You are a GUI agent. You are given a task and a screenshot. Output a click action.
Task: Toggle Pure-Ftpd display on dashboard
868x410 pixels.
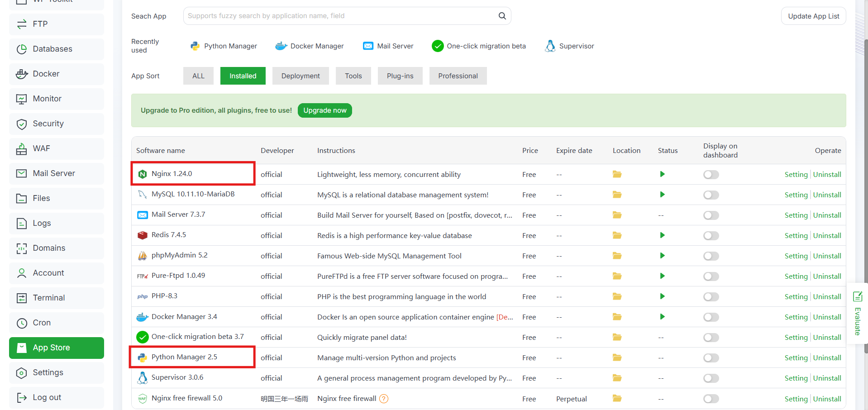pos(711,277)
